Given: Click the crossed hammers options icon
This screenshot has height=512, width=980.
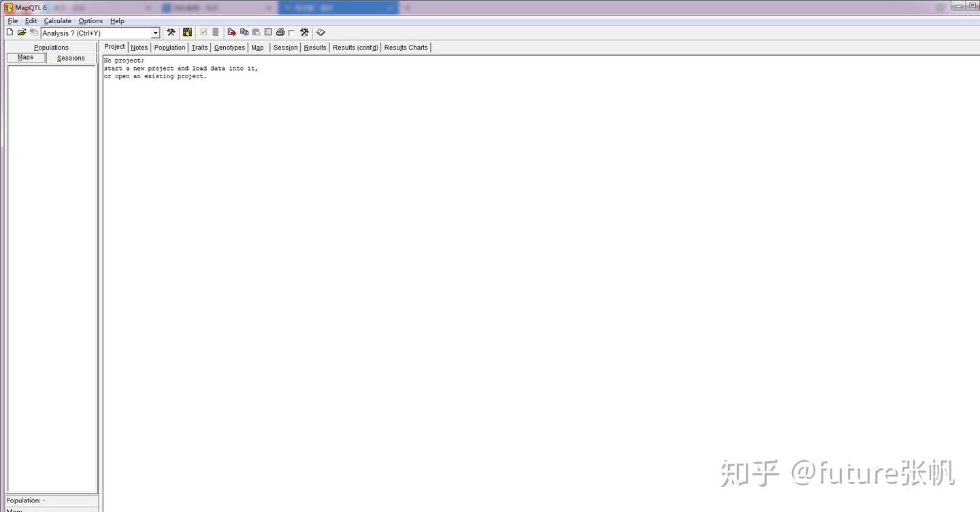Looking at the screenshot, I should click(304, 32).
